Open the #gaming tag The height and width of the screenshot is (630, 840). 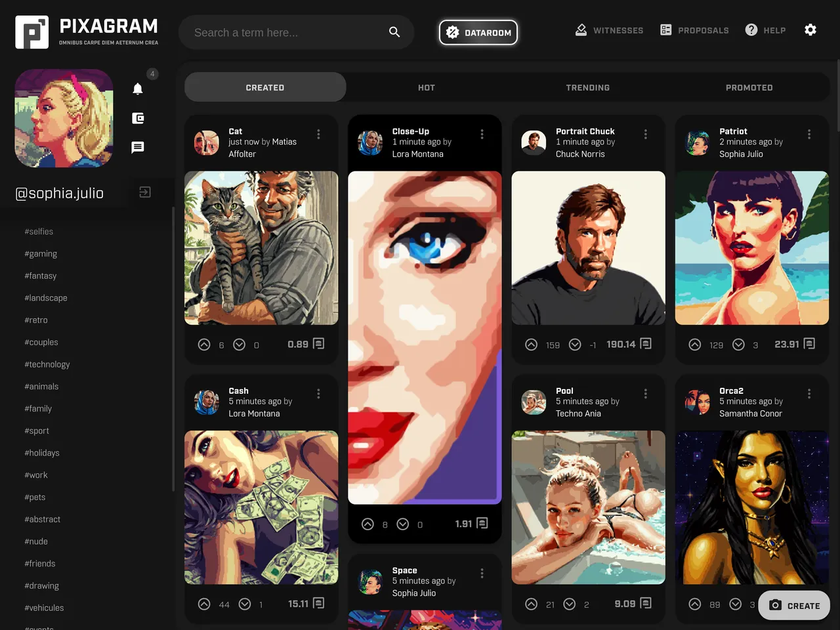click(41, 254)
